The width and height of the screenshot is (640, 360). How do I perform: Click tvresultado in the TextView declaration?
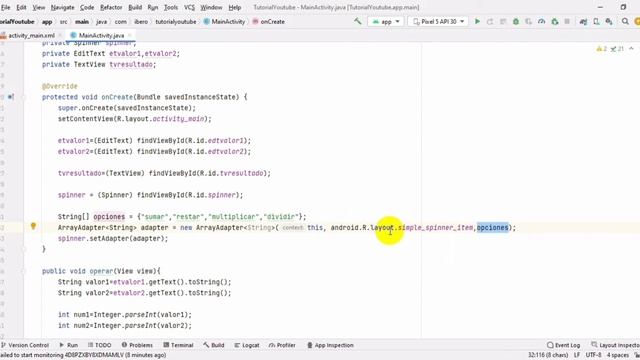[x=131, y=64]
